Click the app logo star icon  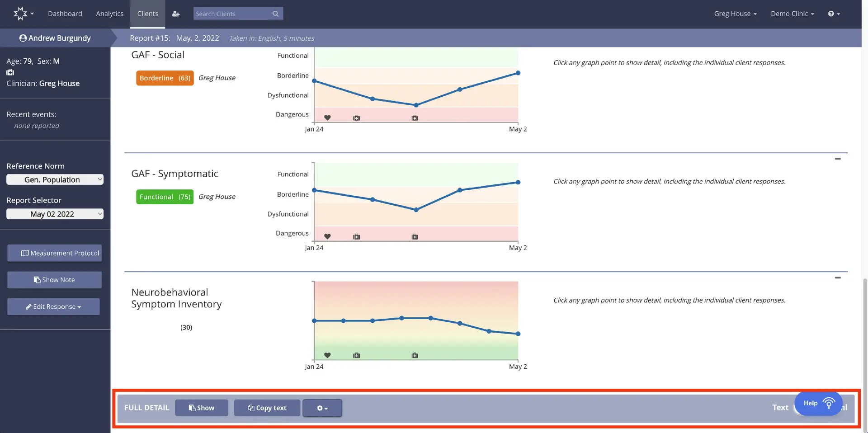click(20, 14)
